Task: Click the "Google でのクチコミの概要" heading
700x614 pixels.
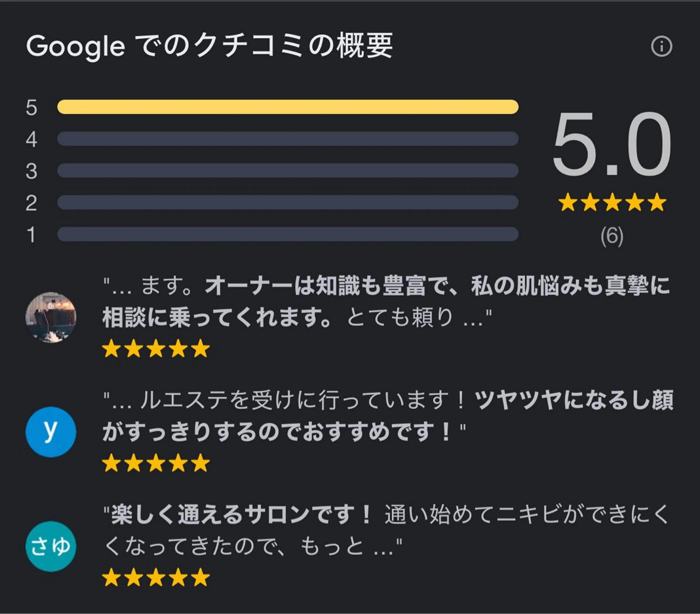Action: (210, 46)
